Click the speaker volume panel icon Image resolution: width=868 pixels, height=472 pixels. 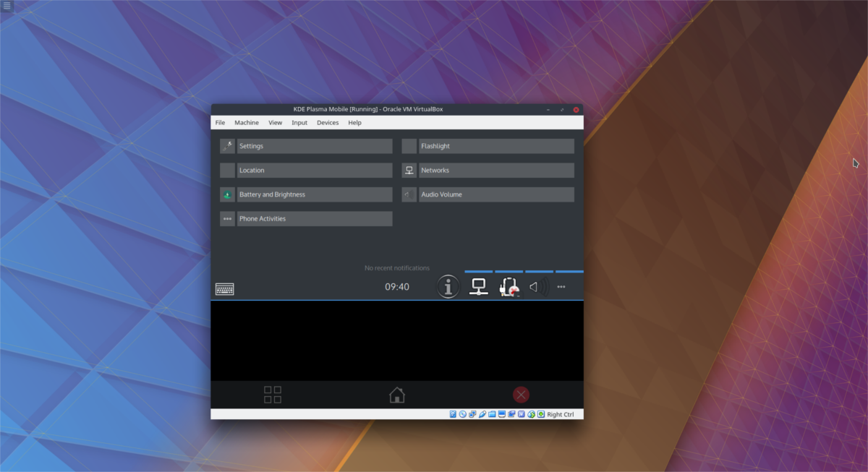(539, 287)
